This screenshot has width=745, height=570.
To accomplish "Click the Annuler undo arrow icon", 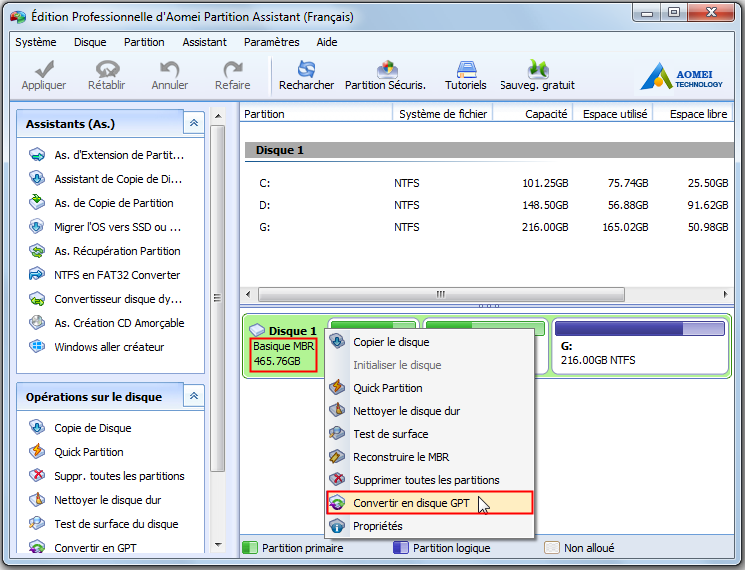I will coord(170,69).
